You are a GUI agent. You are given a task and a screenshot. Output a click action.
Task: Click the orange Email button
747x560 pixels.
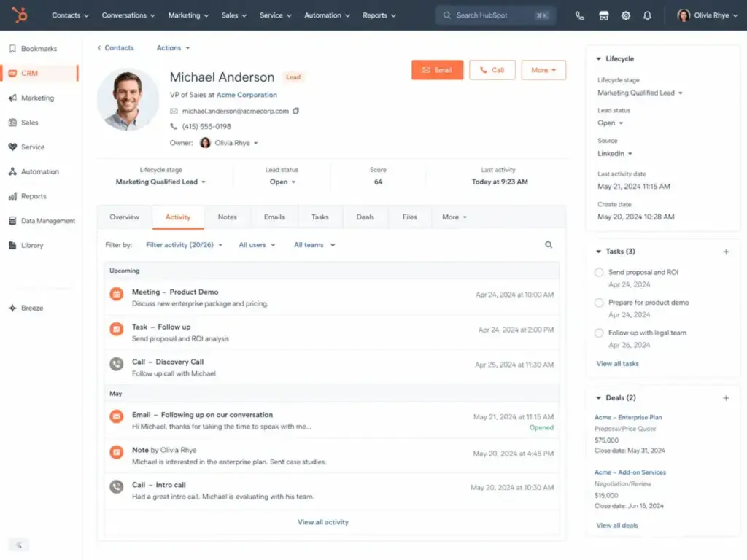(438, 70)
